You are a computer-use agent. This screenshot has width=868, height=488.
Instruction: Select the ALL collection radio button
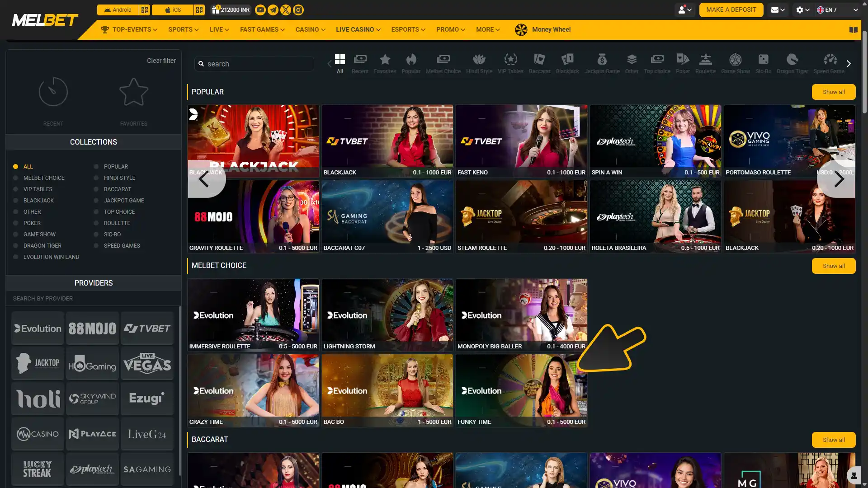click(x=16, y=167)
